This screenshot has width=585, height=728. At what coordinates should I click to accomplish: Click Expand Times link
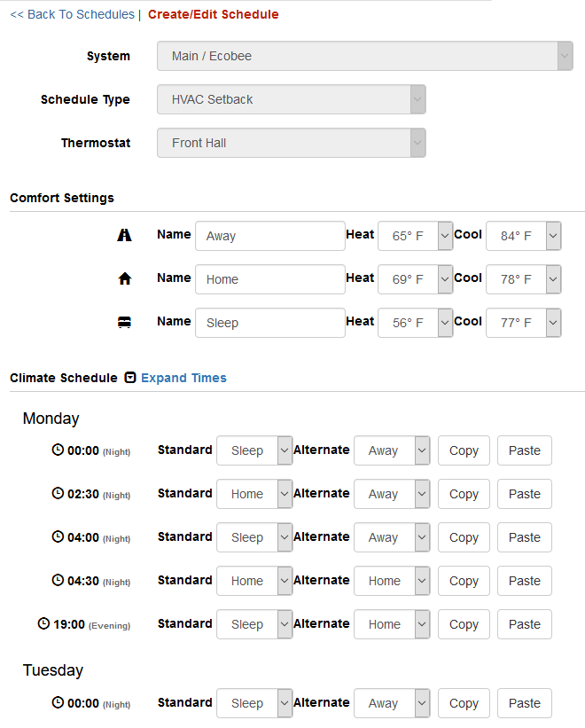pos(183,378)
